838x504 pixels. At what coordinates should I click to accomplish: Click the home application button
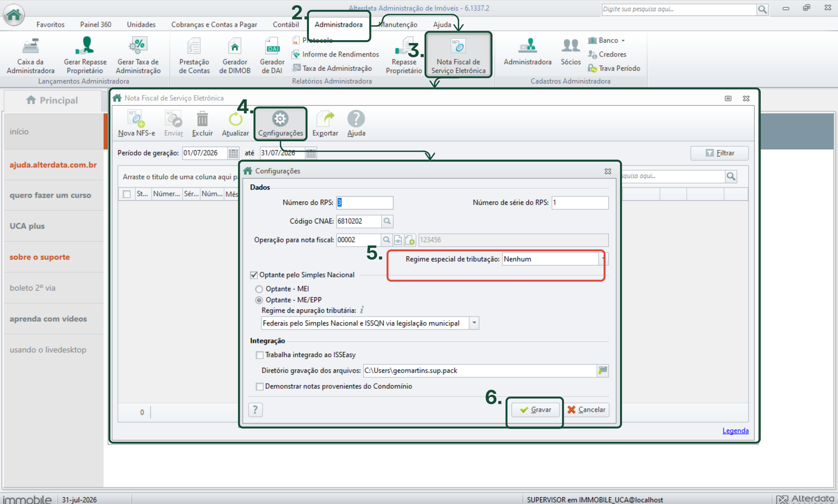[14, 14]
